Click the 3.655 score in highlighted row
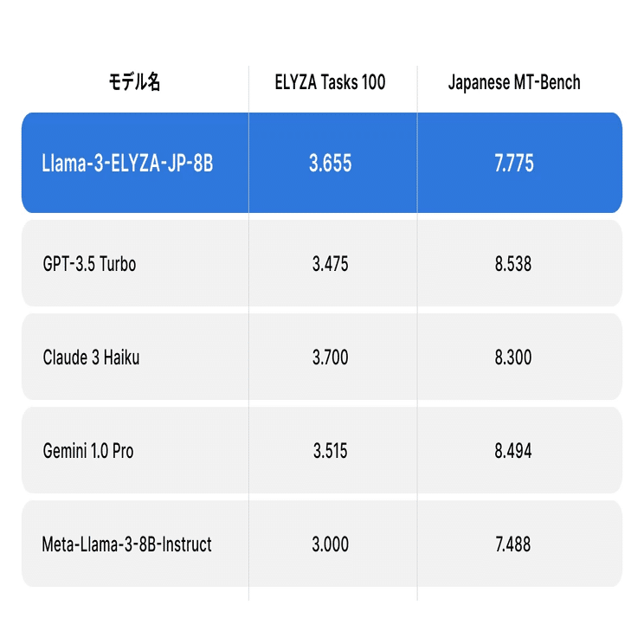This screenshot has height=644, width=644. click(330, 163)
